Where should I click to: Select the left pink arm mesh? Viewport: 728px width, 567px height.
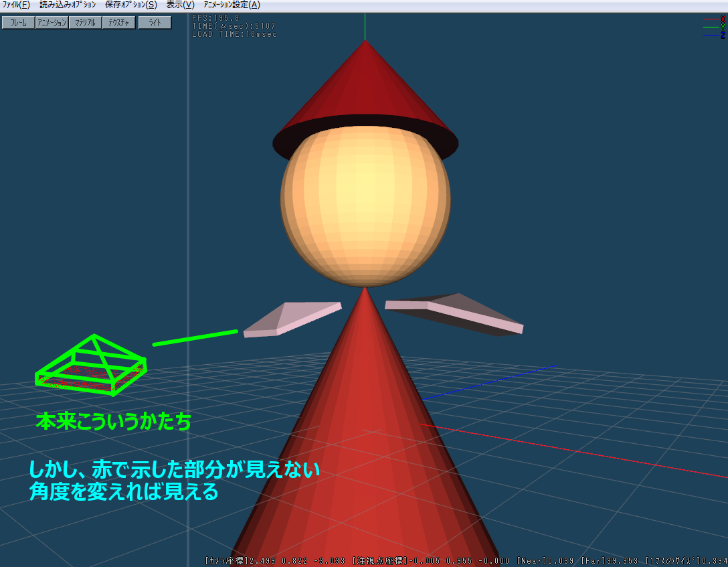click(293, 319)
